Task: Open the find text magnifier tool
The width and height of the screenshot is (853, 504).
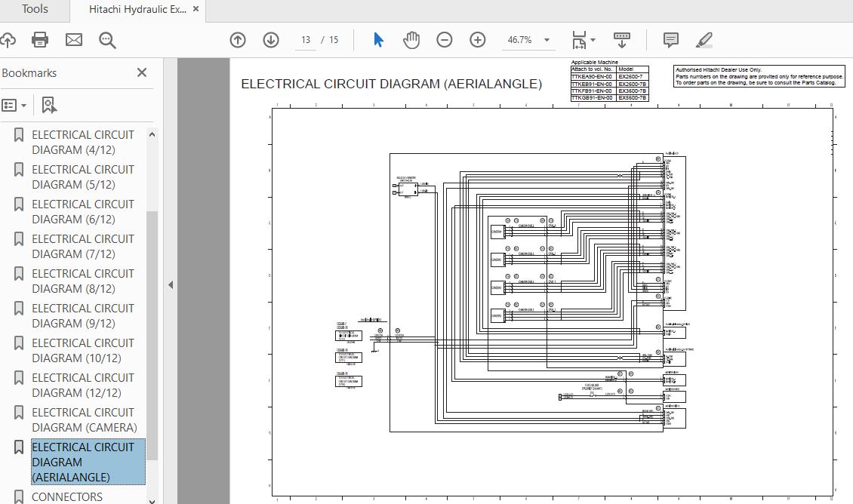Action: (x=107, y=40)
